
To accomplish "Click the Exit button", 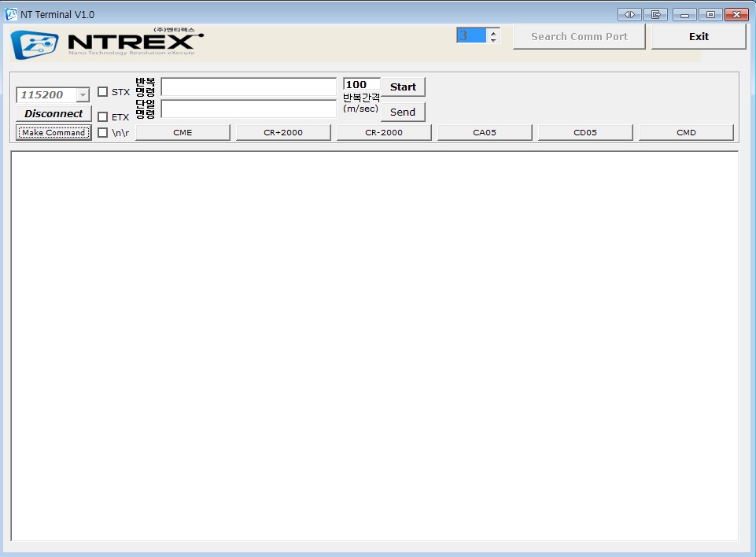I will pyautogui.click(x=699, y=37).
